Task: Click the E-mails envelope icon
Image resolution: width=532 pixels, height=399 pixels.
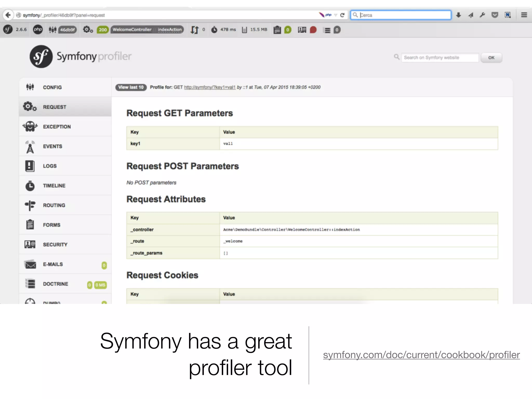Action: coord(30,264)
